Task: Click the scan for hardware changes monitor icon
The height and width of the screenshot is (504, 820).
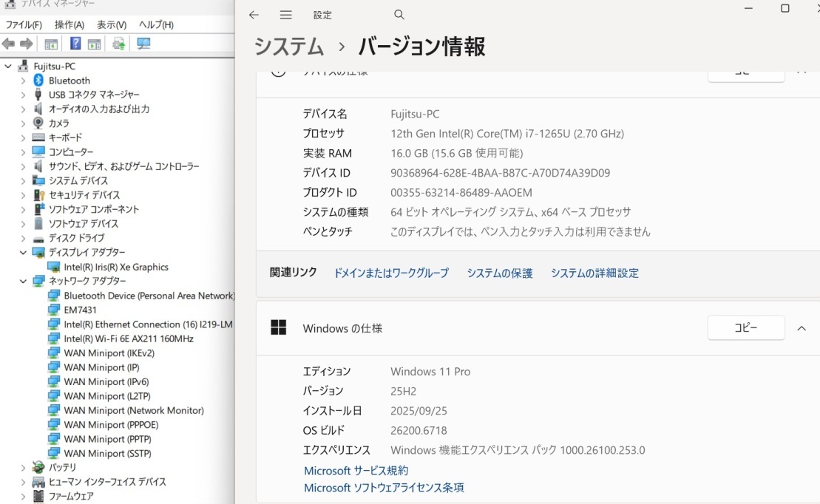Action: tap(143, 44)
